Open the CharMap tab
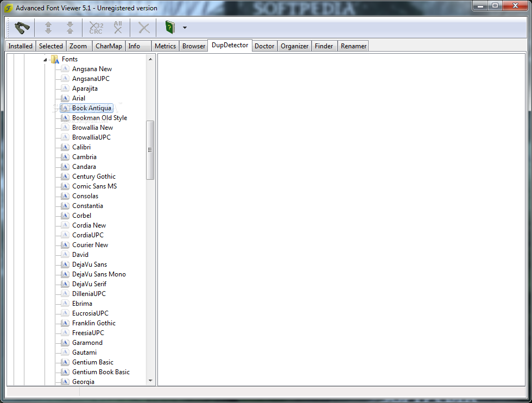The width and height of the screenshot is (532, 403). point(109,46)
